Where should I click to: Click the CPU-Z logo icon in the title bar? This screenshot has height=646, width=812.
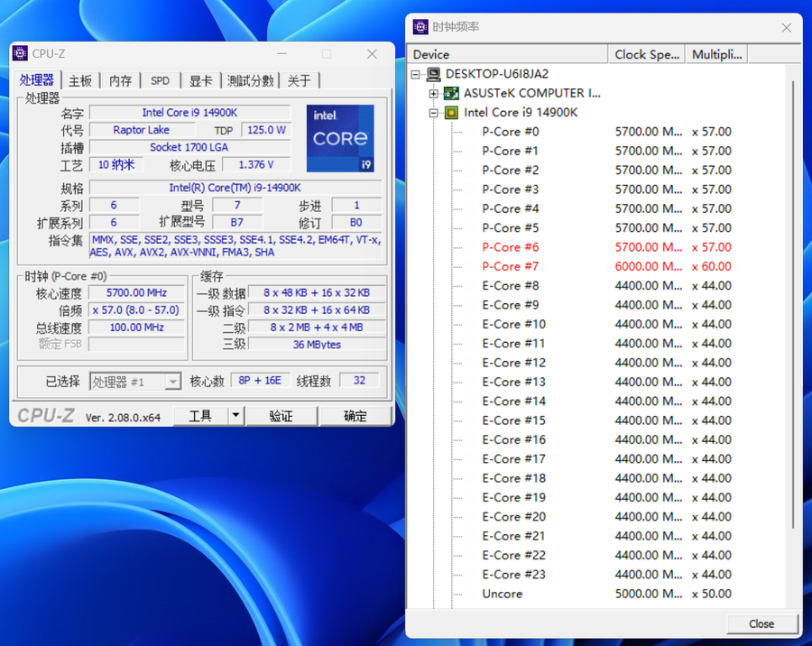click(x=20, y=53)
